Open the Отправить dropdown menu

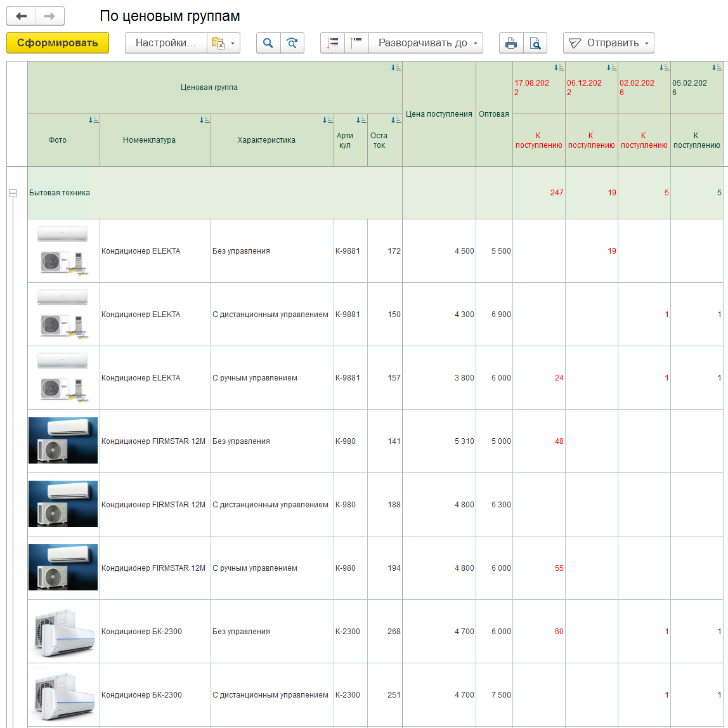(x=609, y=42)
